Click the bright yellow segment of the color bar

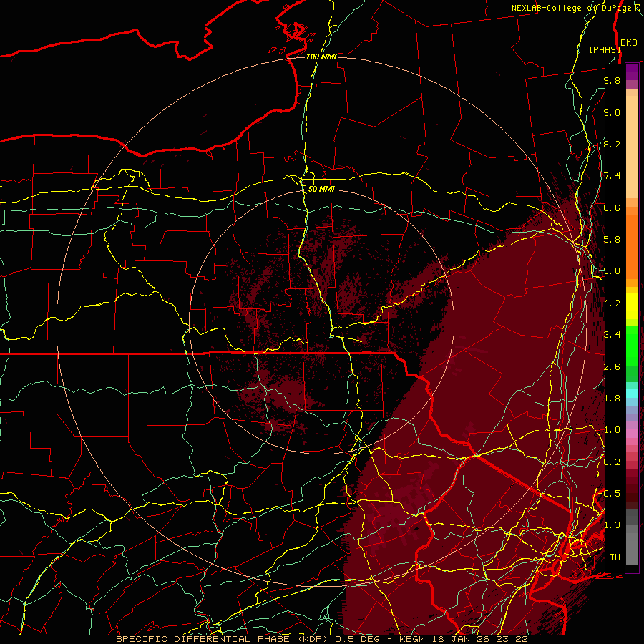click(x=632, y=306)
